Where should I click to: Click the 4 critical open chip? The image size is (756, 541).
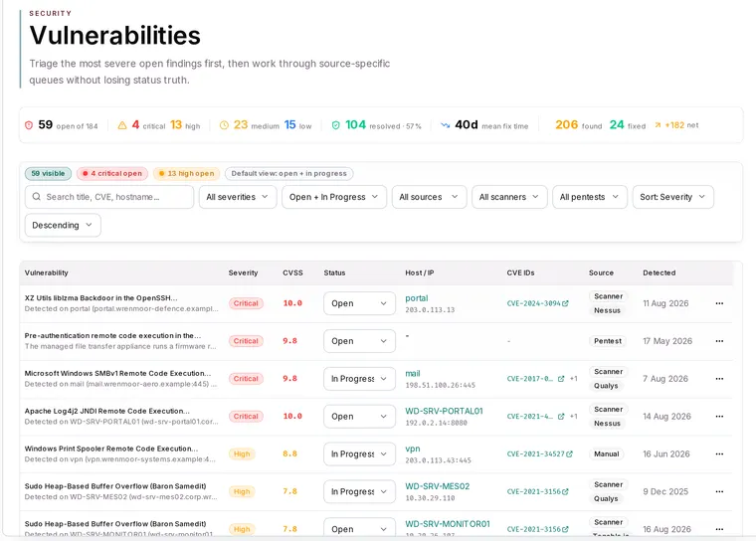point(112,174)
